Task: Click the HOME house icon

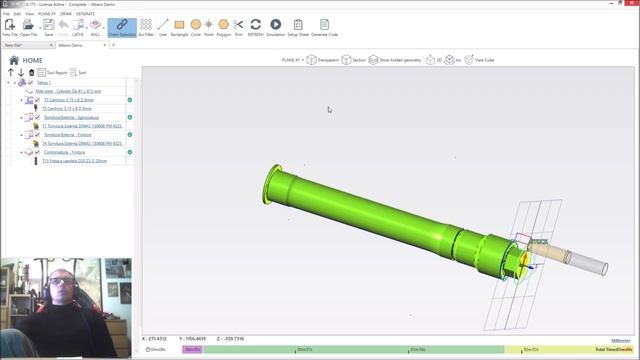Action: click(14, 60)
